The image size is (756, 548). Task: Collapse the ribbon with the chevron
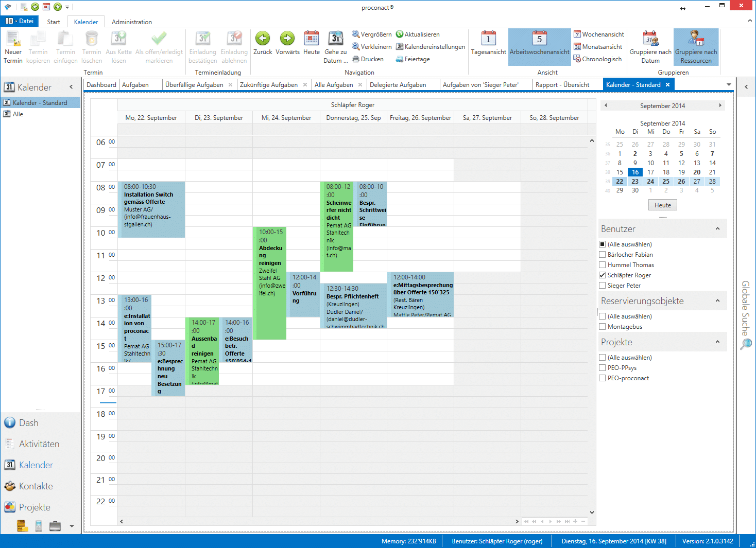click(750, 22)
